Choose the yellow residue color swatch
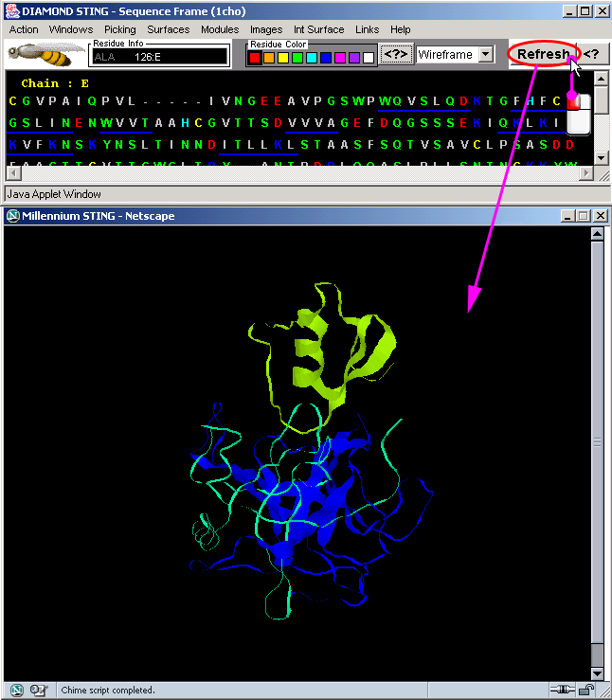Screen dimensions: 612x700 283,58
